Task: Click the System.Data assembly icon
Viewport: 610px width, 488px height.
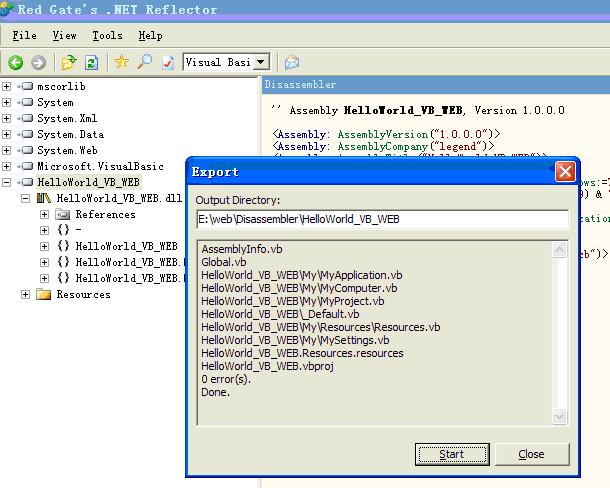Action: click(27, 134)
